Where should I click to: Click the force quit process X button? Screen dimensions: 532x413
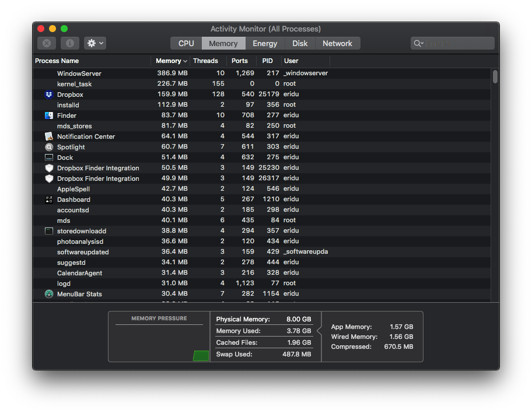tap(47, 43)
